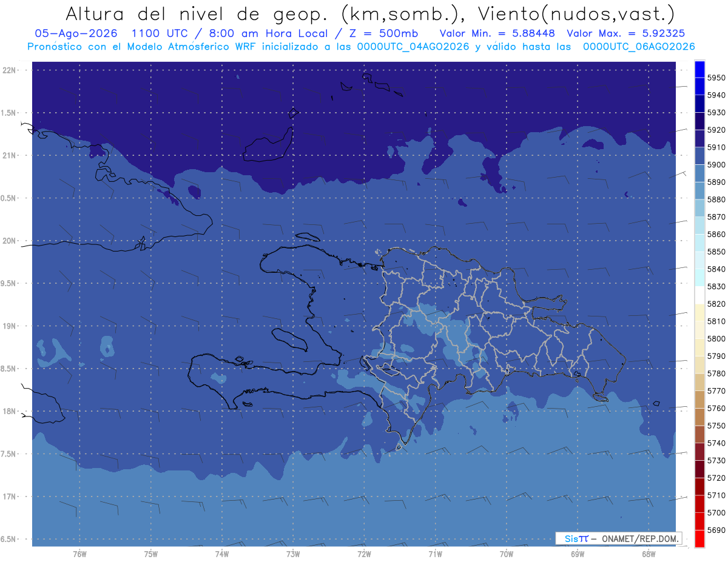Click the colorbar swatch between 5900 and 5910
Image resolution: width=728 pixels, height=562 pixels.
[699, 156]
